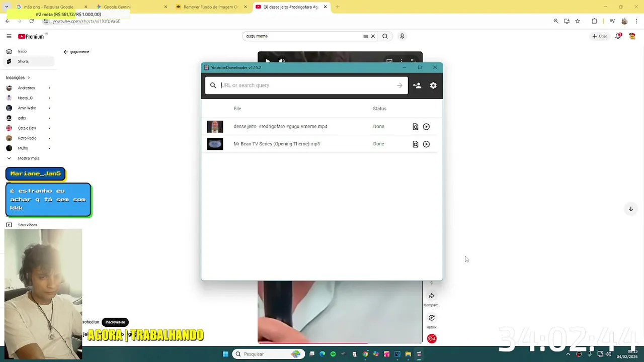The width and height of the screenshot is (644, 362).
Task: Open Nostal_Gi channel subscription
Action: [29, 98]
